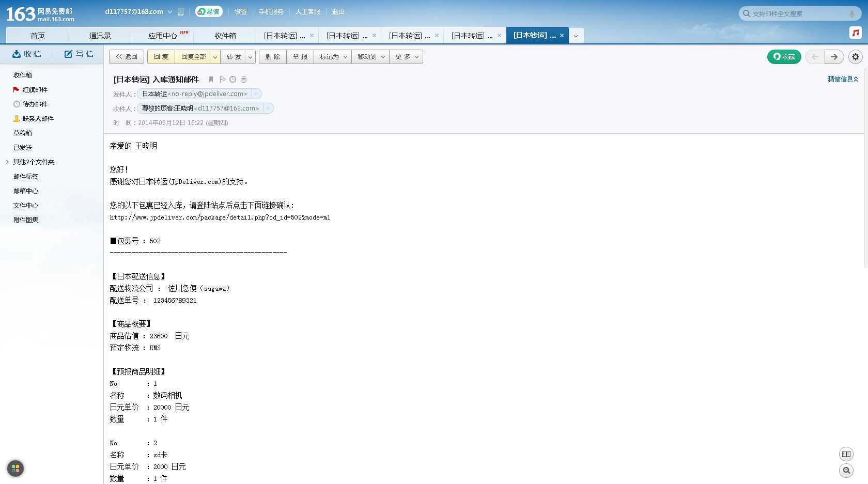Click the print icon beside the subject

(243, 80)
